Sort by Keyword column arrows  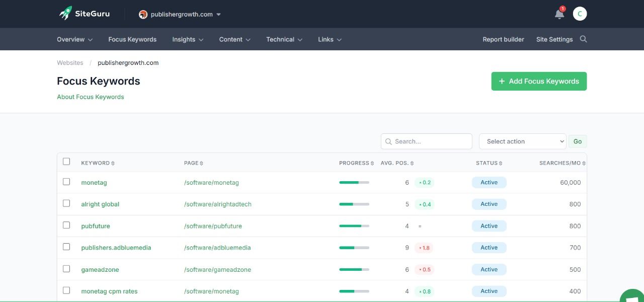(113, 163)
